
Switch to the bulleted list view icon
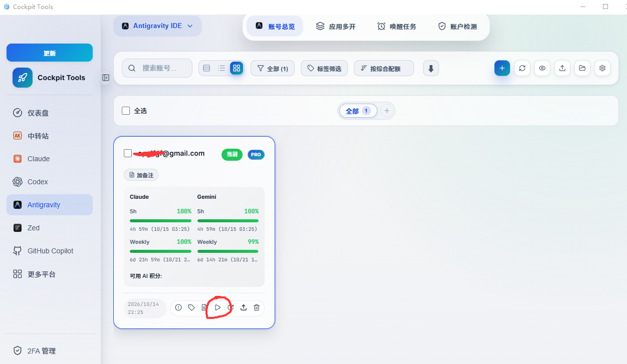pyautogui.click(x=222, y=68)
